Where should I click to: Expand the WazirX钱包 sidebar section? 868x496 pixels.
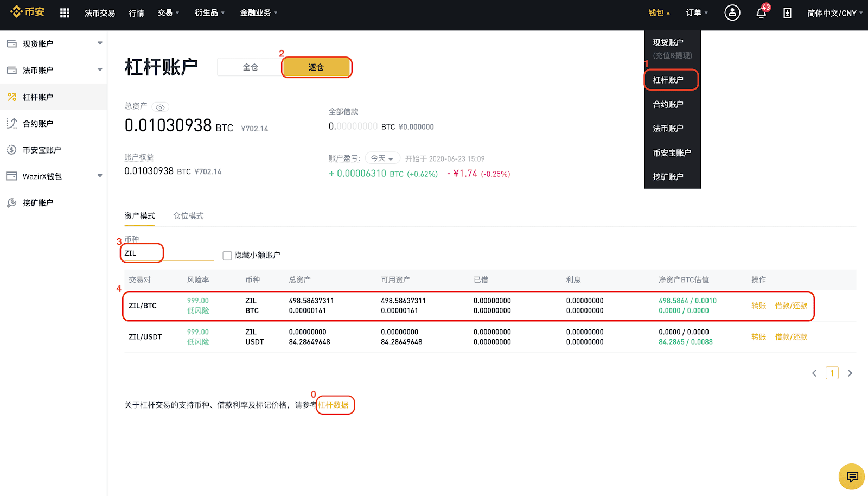[x=100, y=176]
